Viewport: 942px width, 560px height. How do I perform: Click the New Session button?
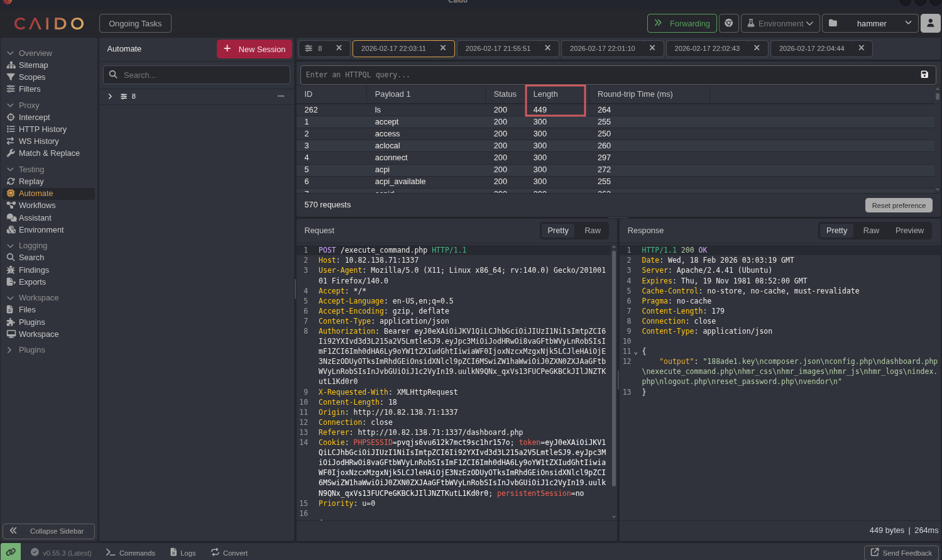[x=255, y=49]
